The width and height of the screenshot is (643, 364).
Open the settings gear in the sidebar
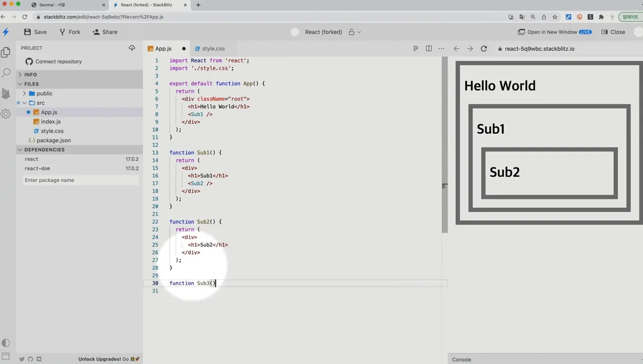[x=6, y=114]
